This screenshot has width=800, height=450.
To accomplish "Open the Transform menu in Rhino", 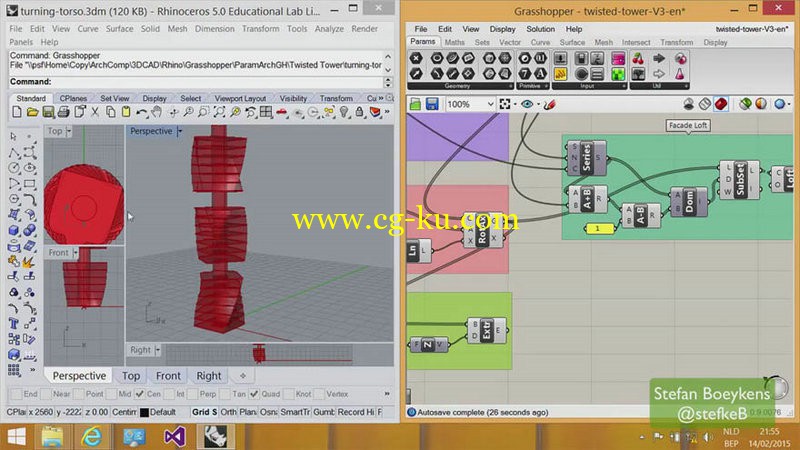I will (261, 29).
